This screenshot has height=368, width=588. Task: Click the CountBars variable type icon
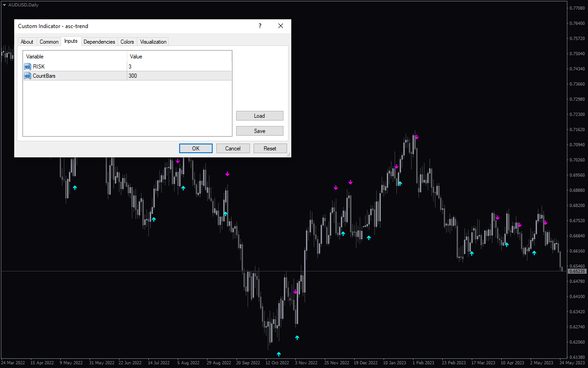coord(28,76)
